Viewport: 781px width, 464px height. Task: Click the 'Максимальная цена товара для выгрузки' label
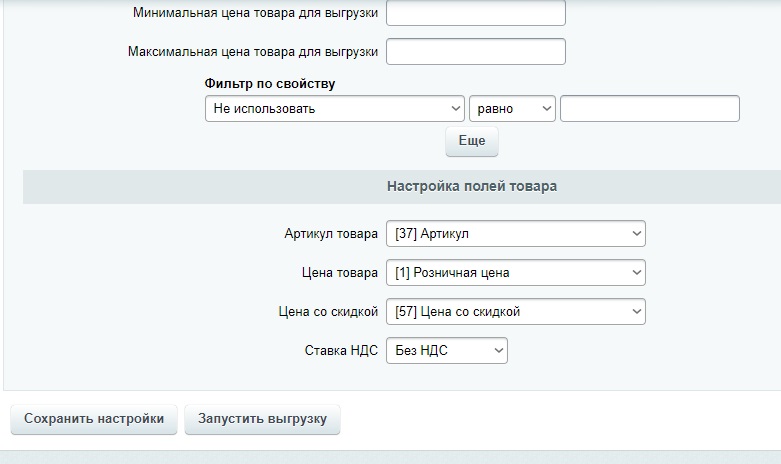point(253,51)
